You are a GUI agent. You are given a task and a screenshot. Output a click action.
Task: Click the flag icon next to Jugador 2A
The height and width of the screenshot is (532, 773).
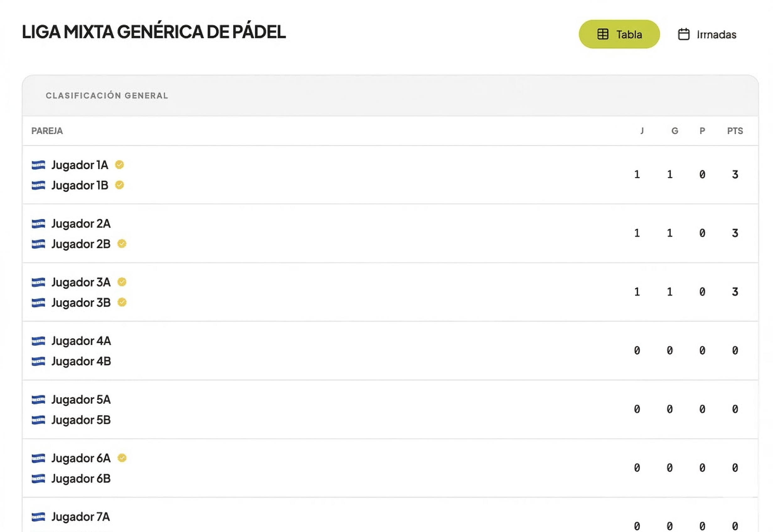tap(38, 224)
